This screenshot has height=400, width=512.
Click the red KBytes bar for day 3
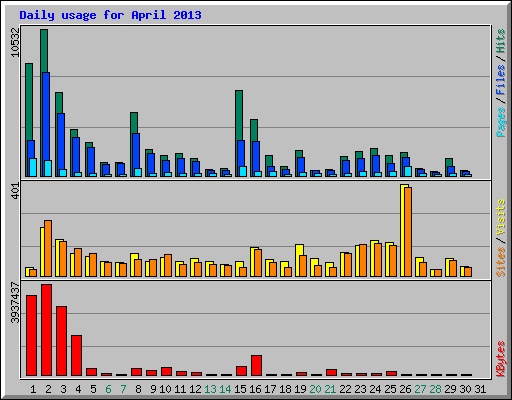point(61,341)
